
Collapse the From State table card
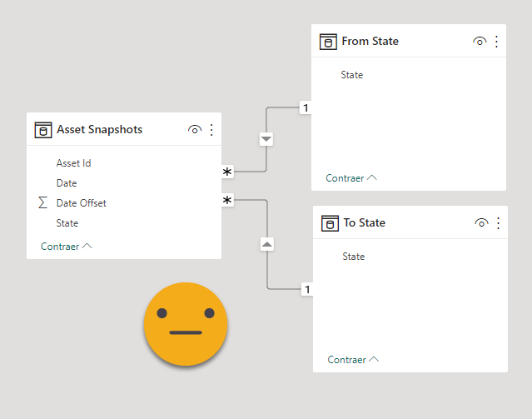coord(351,177)
